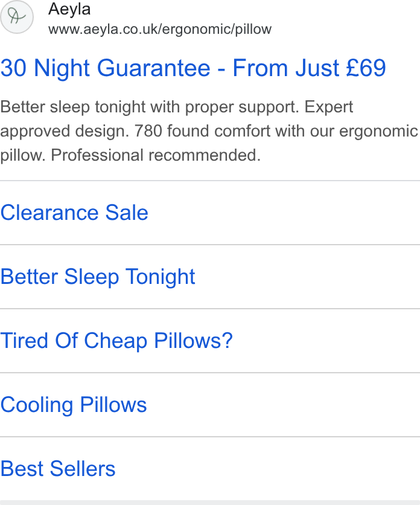Open the Better Sleep Tonight sitelink
The height and width of the screenshot is (505, 420).
pos(98,277)
